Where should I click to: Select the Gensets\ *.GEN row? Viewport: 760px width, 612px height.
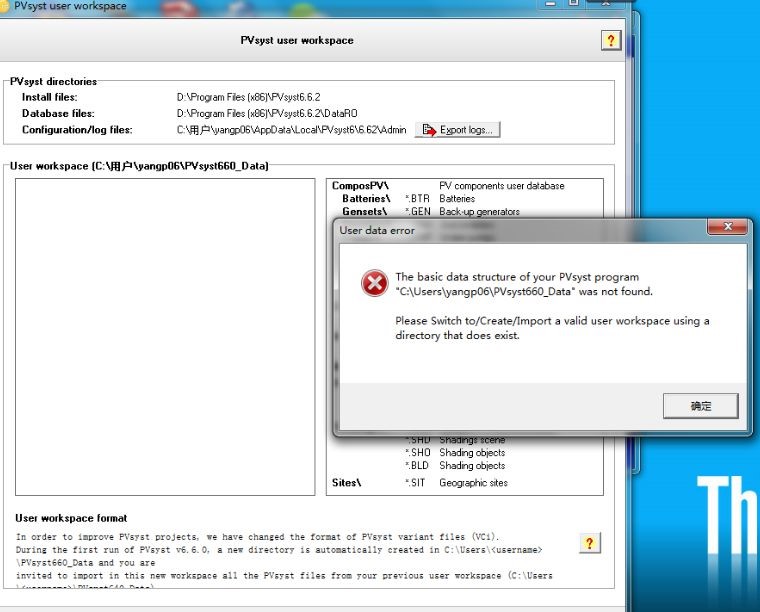pyautogui.click(x=430, y=212)
